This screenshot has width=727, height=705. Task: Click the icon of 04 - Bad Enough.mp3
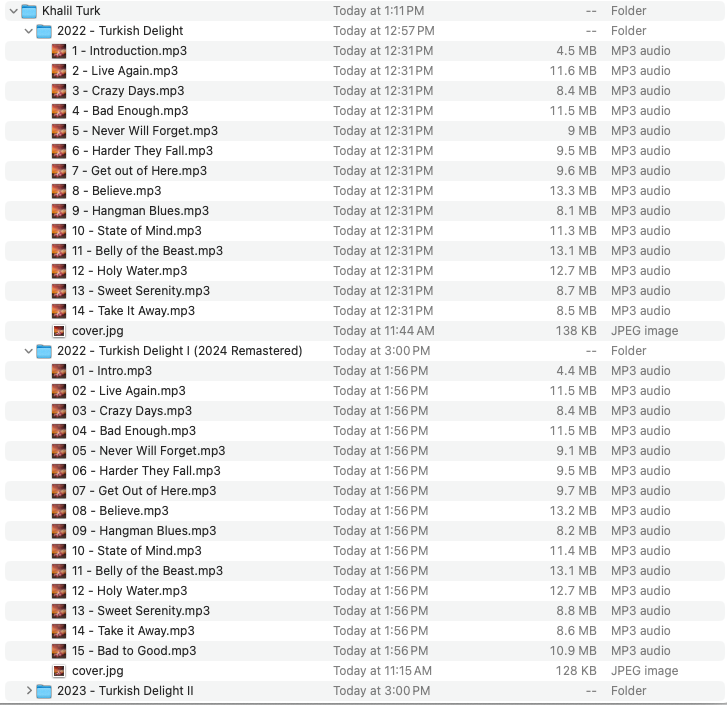59,431
